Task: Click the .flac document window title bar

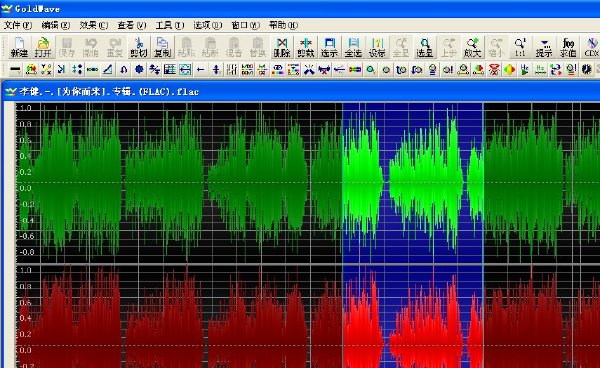Action: click(301, 91)
